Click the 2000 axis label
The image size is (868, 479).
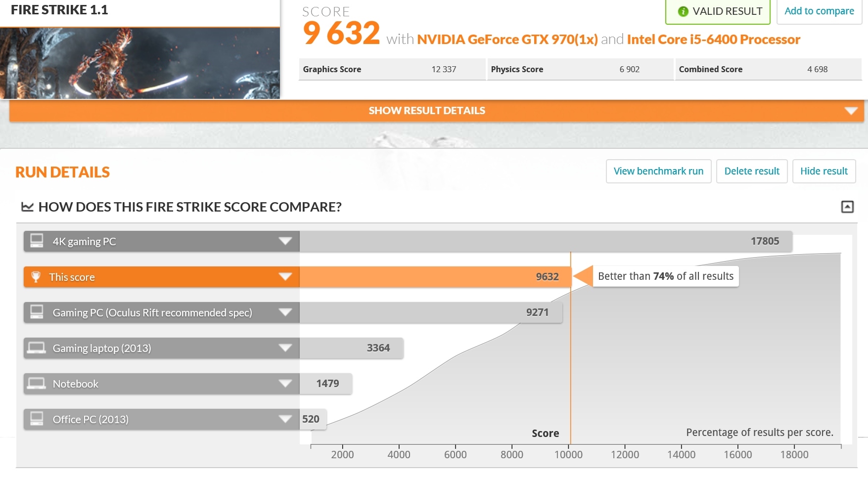342,455
